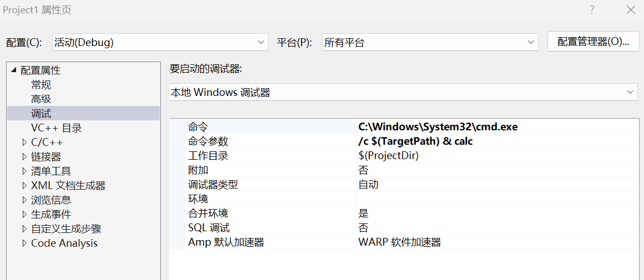The width and height of the screenshot is (644, 280).
Task: Collapse the 配置属性 tree node
Action: (14, 70)
